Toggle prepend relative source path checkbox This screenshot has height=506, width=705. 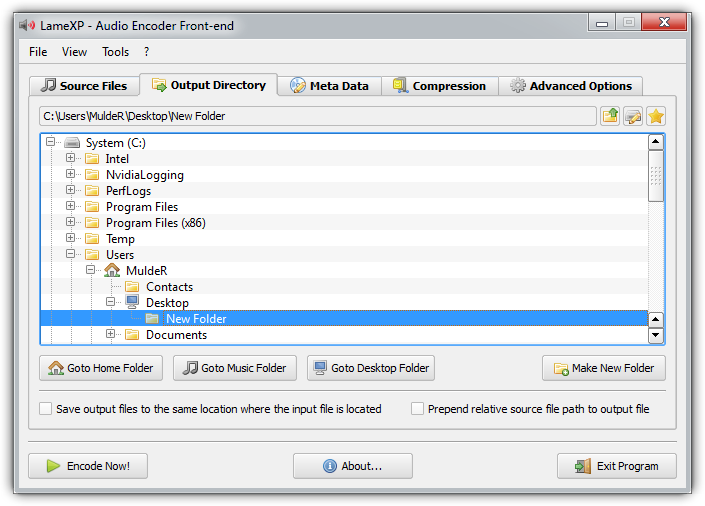(x=417, y=408)
